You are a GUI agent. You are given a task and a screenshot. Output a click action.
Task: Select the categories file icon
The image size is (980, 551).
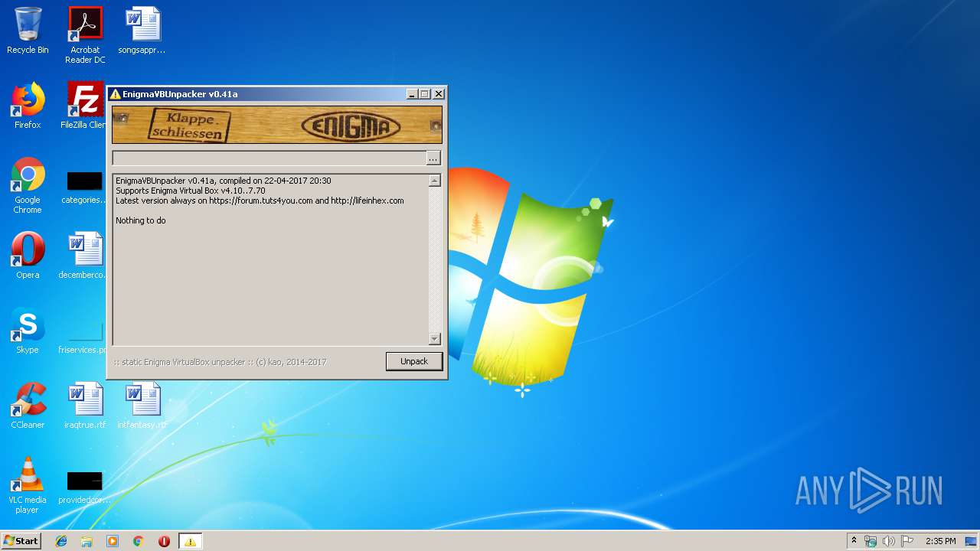tap(84, 188)
